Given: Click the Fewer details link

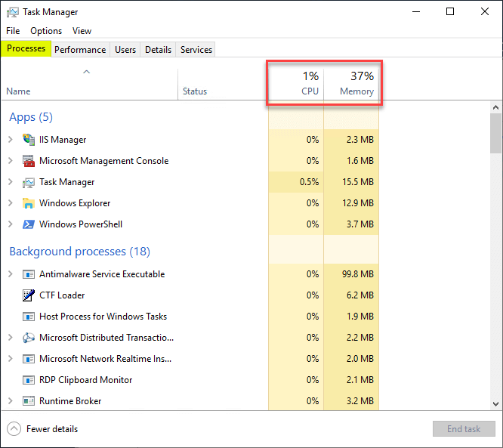Looking at the screenshot, I should pyautogui.click(x=52, y=429).
